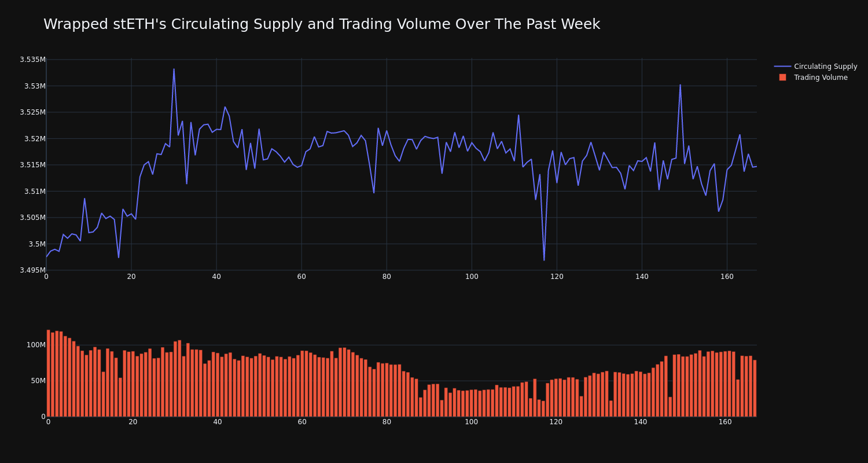Click the 3.53M y-axis label
This screenshot has width=868, height=463.
35,86
